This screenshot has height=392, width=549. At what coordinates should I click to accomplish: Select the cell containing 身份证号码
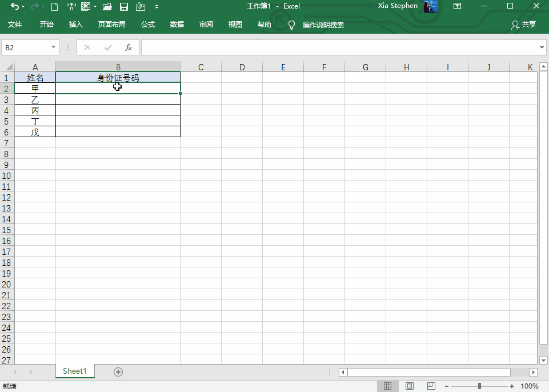click(x=118, y=77)
